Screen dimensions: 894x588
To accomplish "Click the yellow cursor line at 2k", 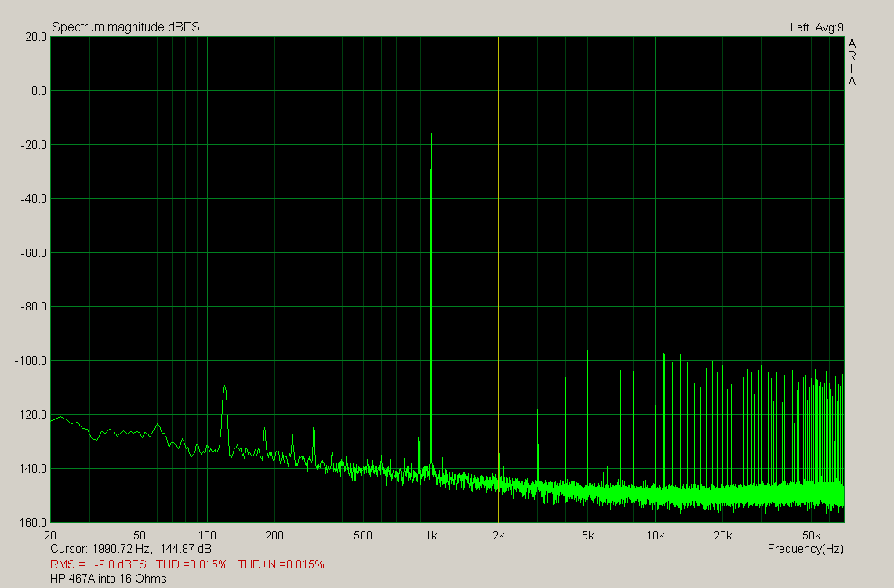I will (x=498, y=279).
